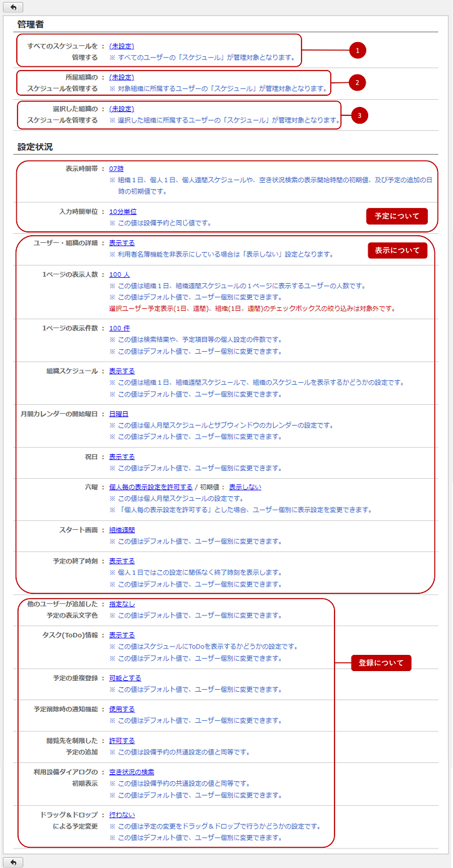Viewport: 453px width, 868px height.
Task: Change the 日曜日 calendar start day
Action: click(x=119, y=413)
